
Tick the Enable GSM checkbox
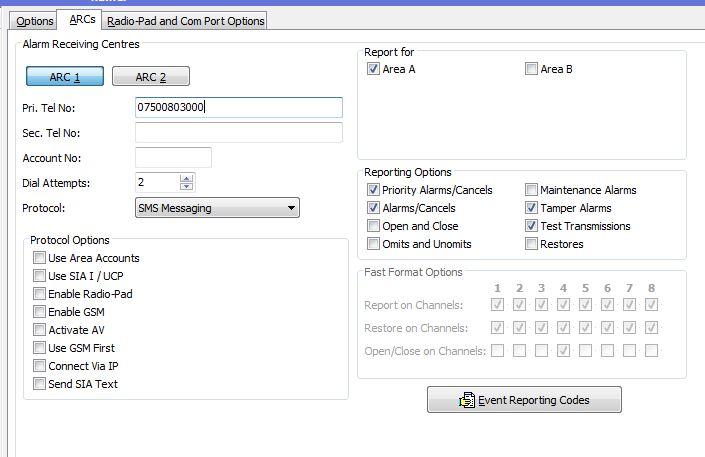39,313
